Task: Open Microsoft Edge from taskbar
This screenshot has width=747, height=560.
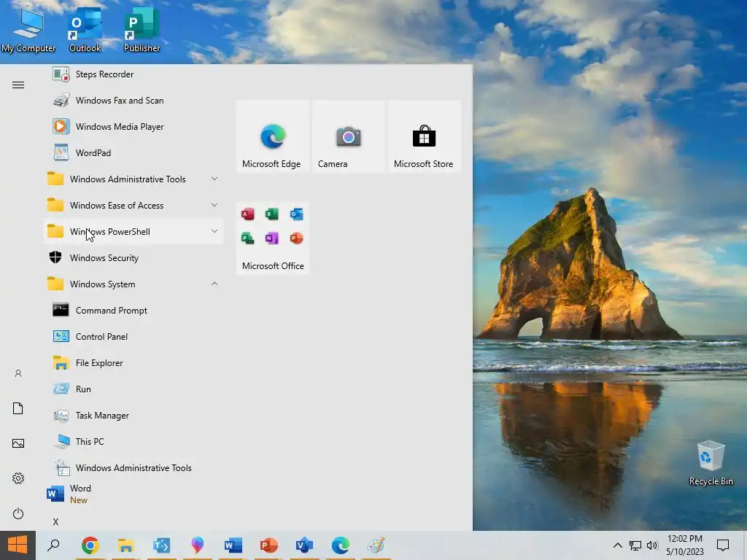Action: coord(340,545)
